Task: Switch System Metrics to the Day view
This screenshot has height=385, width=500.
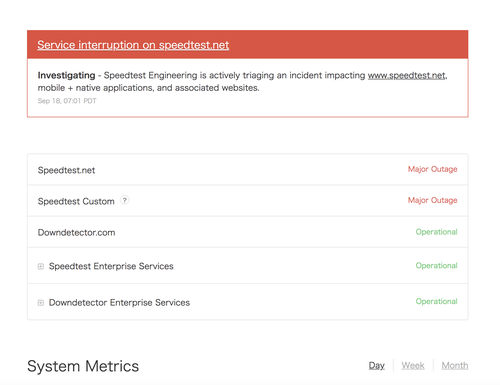Action: pyautogui.click(x=377, y=366)
